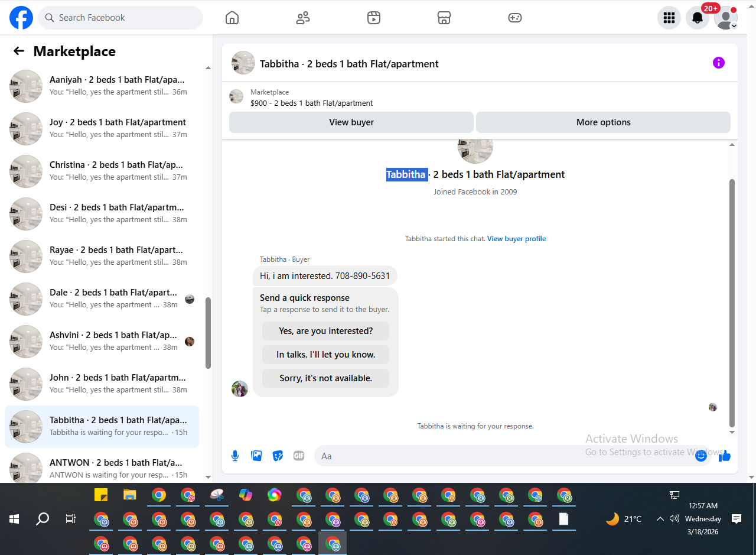This screenshot has width=756, height=555.
Task: Open the Facebook logo home link
Action: (x=21, y=18)
